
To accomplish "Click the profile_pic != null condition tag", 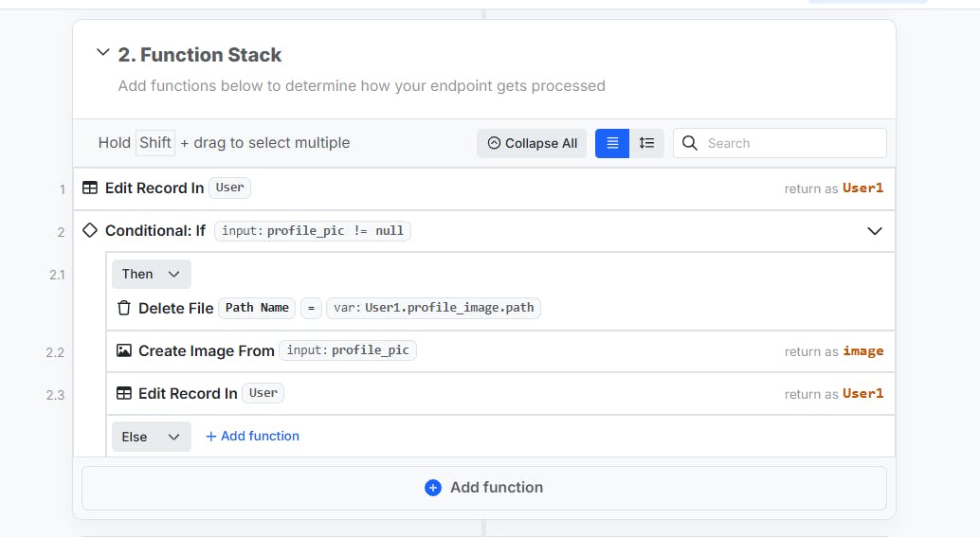I will [x=313, y=231].
